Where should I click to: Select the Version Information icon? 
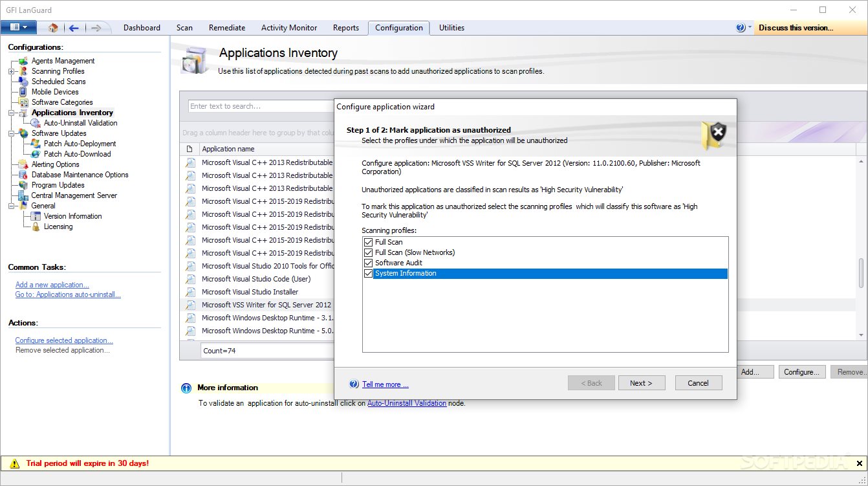[36, 216]
